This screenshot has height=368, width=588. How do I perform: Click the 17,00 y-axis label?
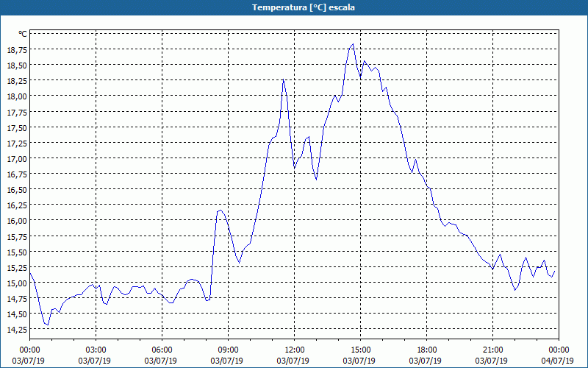(17, 158)
